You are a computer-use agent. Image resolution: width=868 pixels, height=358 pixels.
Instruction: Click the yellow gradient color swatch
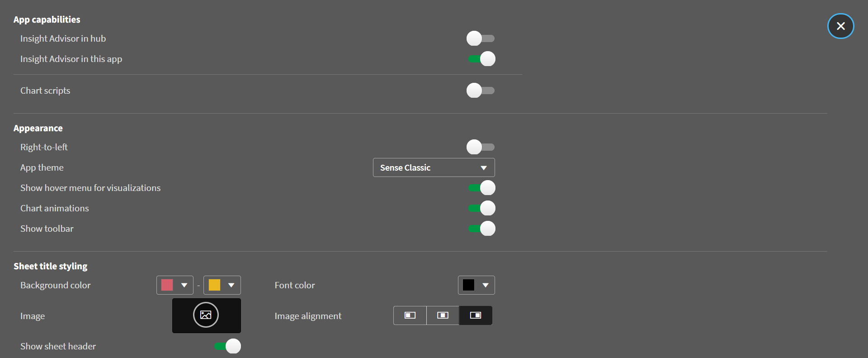(214, 285)
